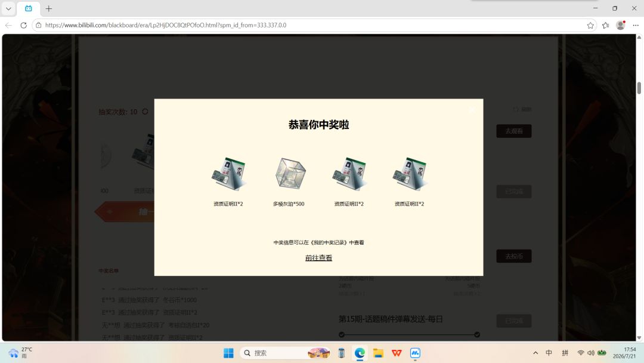Open WPS Office from the taskbar

coord(397,353)
